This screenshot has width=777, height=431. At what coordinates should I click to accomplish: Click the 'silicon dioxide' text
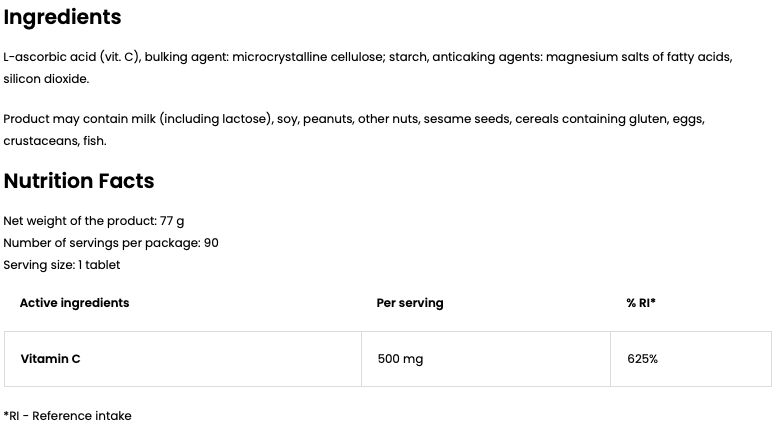[x=46, y=78]
